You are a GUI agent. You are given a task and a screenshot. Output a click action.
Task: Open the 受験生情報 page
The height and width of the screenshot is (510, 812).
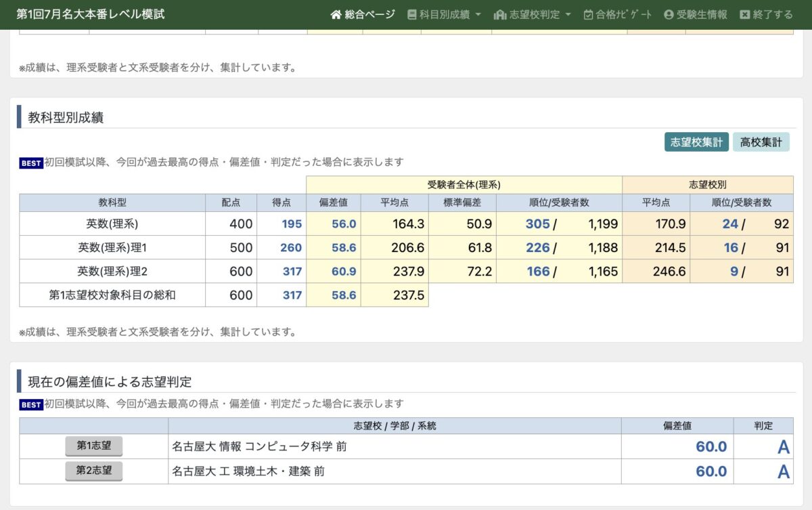pyautogui.click(x=696, y=14)
